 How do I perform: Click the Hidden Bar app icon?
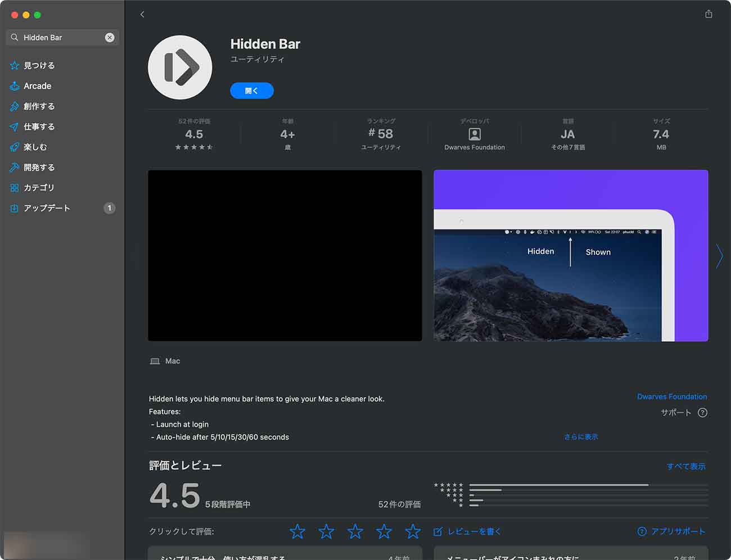click(x=180, y=67)
